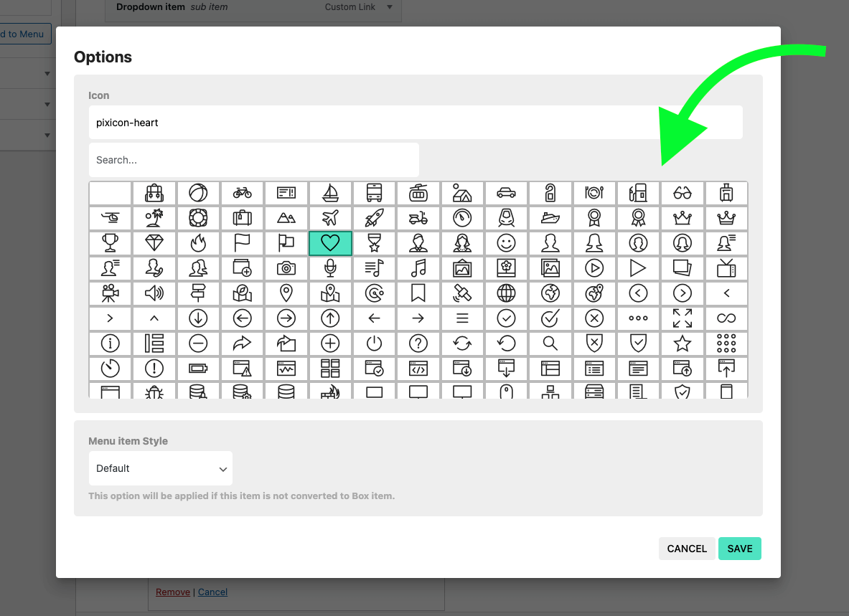Click the SAVE button
The image size is (849, 616).
click(x=740, y=549)
